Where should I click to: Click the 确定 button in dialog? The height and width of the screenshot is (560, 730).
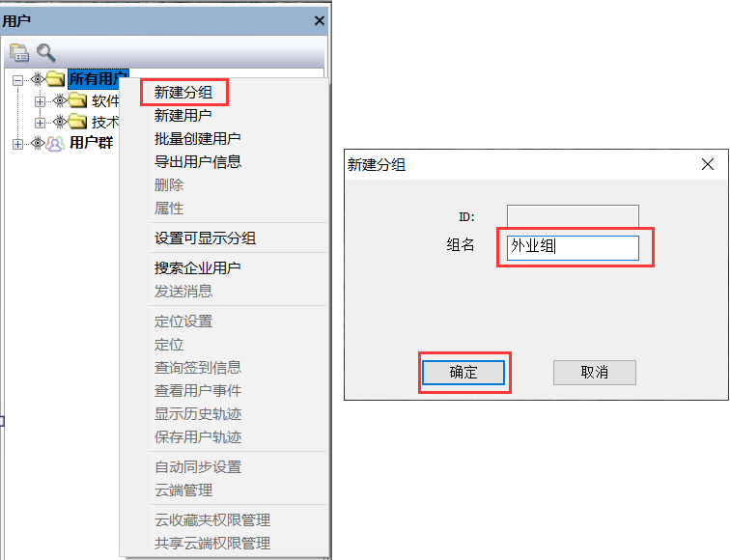(x=463, y=373)
